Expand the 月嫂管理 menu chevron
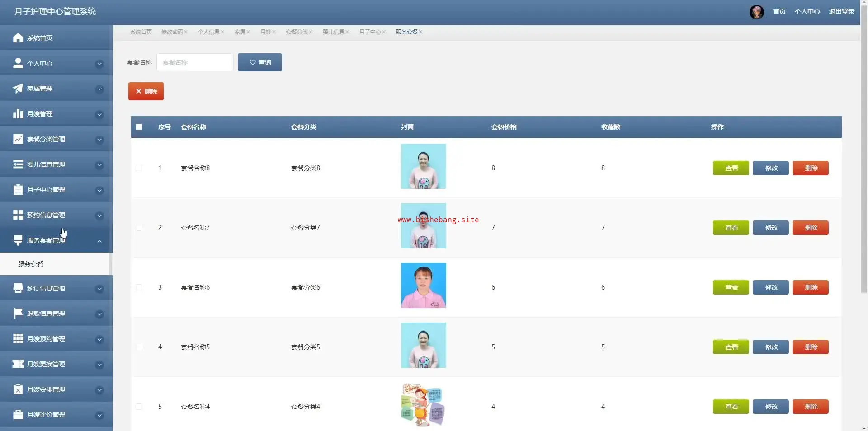 (99, 115)
